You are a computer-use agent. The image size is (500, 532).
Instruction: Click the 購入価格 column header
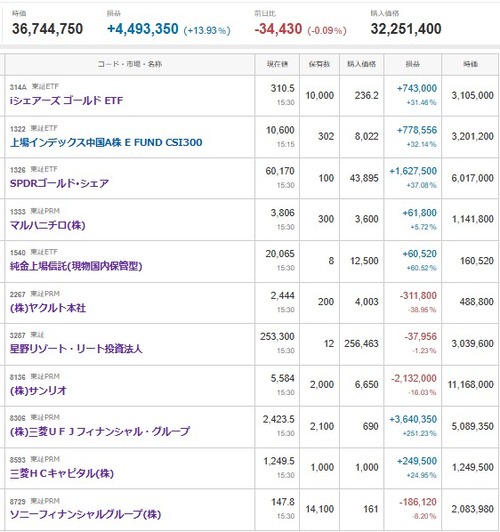(x=361, y=64)
